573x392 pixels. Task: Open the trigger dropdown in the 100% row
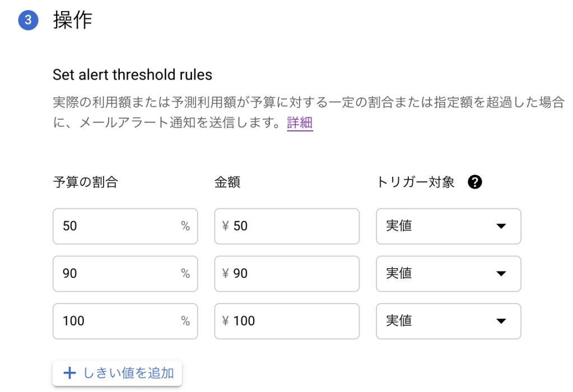[x=448, y=321]
